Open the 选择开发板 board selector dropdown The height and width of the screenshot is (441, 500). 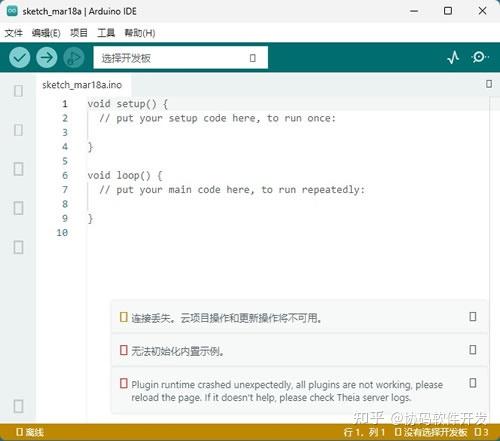coord(180,58)
